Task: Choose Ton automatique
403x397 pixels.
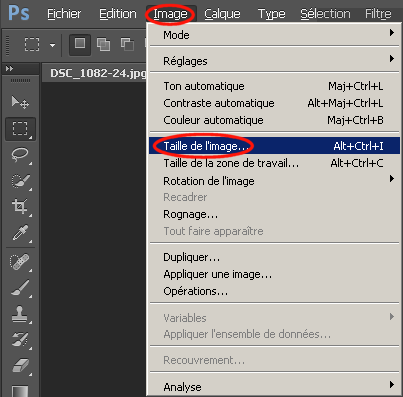Action: pos(275,86)
